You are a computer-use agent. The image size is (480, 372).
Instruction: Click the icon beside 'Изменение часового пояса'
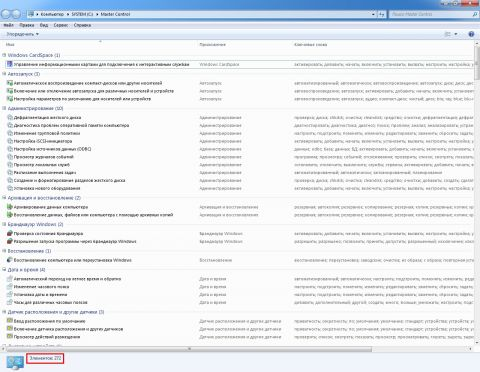[x=10, y=287]
